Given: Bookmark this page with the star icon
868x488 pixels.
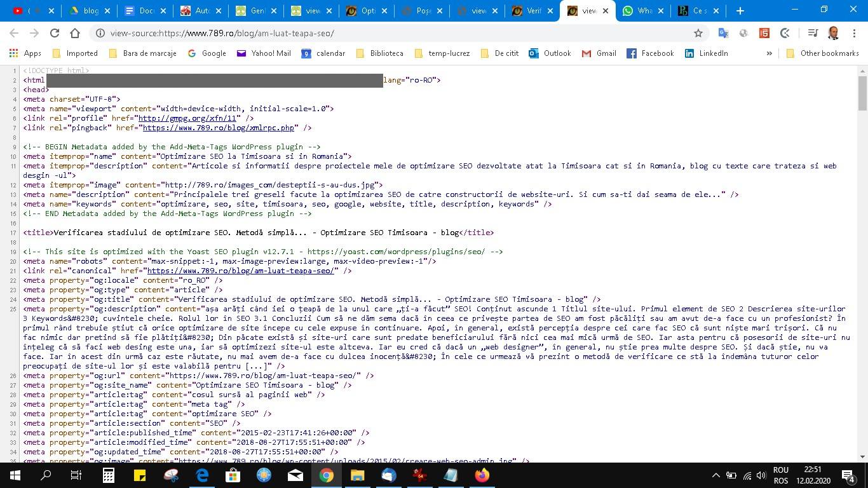Looking at the screenshot, I should pyautogui.click(x=698, y=33).
